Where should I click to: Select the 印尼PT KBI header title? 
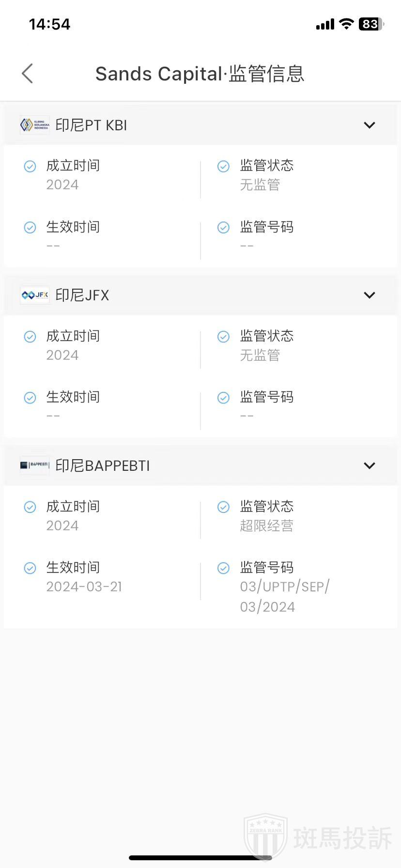[91, 125]
